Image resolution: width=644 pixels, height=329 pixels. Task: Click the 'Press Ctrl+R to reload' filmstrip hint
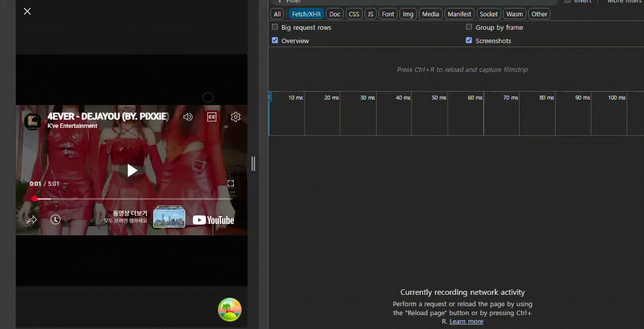463,69
